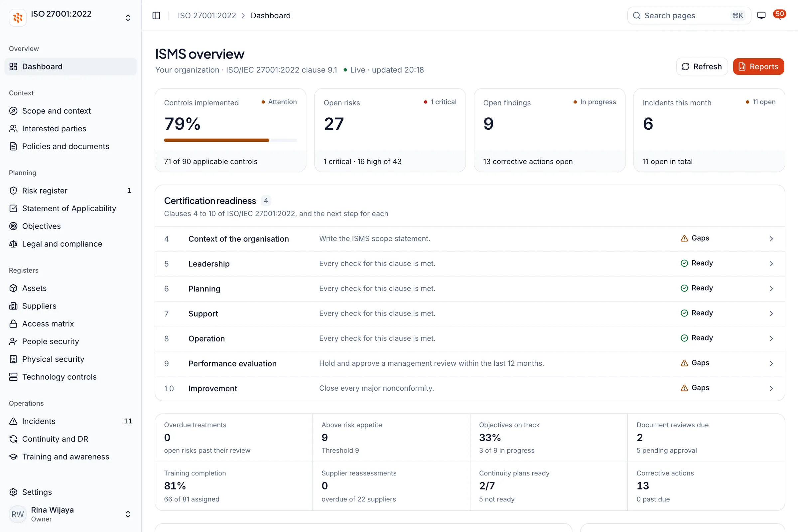Image resolution: width=798 pixels, height=532 pixels.
Task: Click the Training and awareness graduation cap icon
Action: point(13,457)
